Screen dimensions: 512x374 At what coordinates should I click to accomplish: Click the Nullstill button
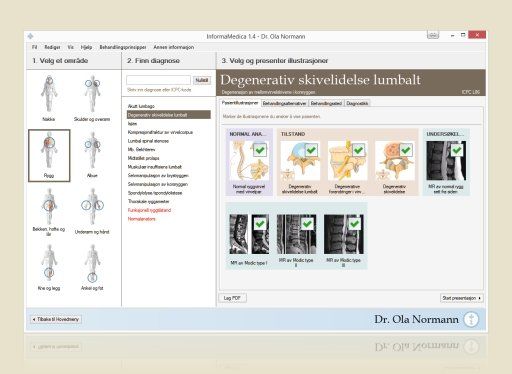202,80
